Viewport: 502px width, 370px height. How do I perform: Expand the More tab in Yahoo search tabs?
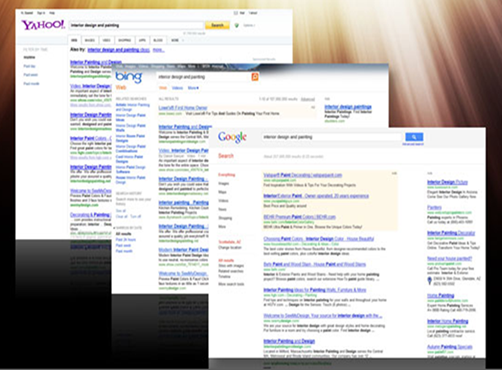(177, 40)
